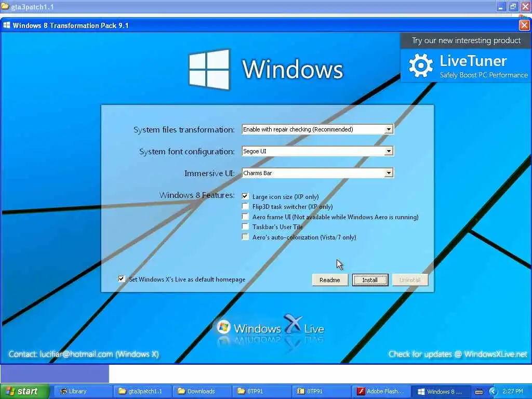Expand hidden tray icons arrow
532x399 pixels.
click(493, 392)
